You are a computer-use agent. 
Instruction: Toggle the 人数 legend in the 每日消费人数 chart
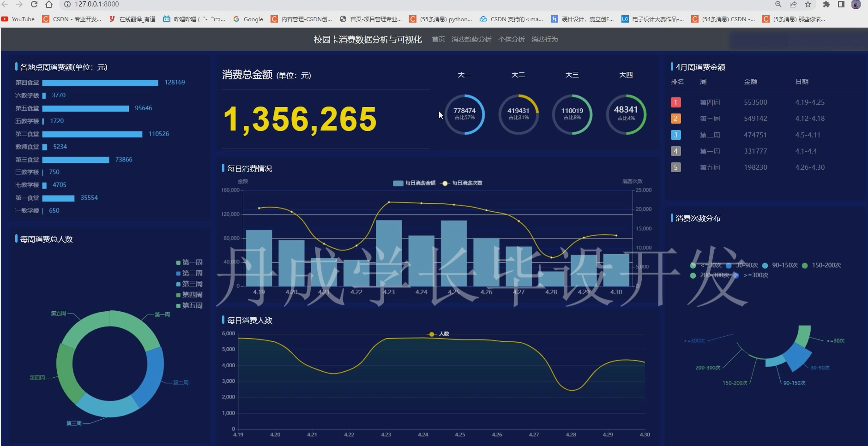(x=439, y=334)
